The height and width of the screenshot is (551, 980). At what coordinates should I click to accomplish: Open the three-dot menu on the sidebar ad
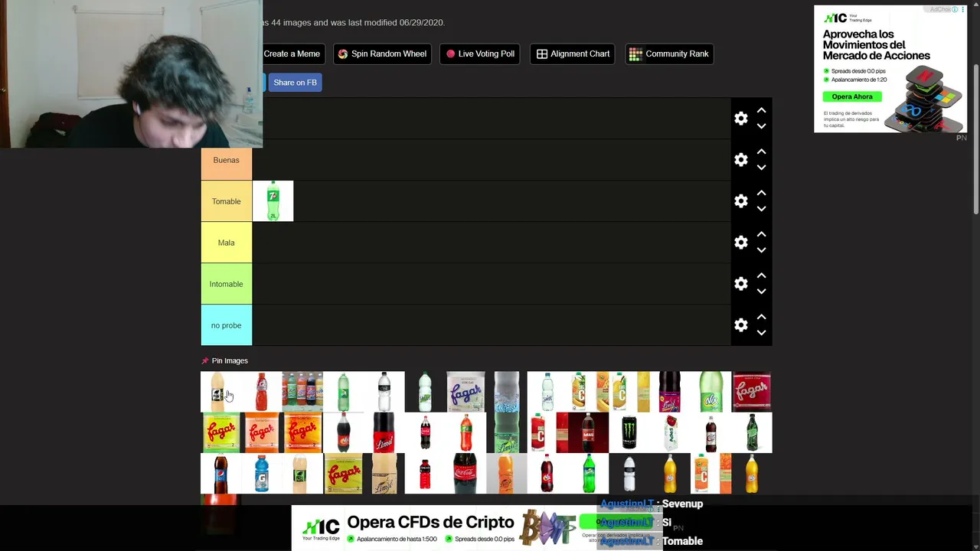coord(963,9)
